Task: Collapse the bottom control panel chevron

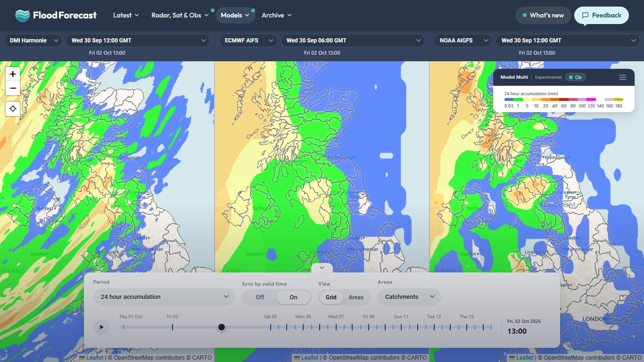Action: (x=322, y=268)
